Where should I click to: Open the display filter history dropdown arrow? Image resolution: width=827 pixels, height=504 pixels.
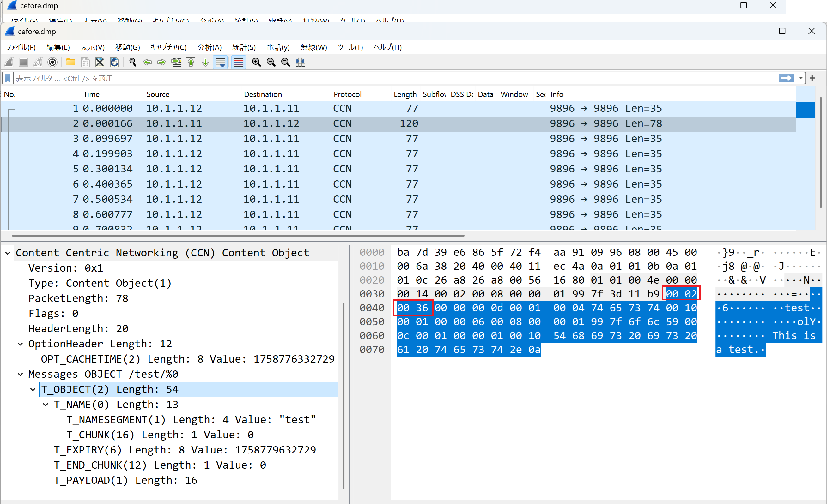click(x=801, y=78)
